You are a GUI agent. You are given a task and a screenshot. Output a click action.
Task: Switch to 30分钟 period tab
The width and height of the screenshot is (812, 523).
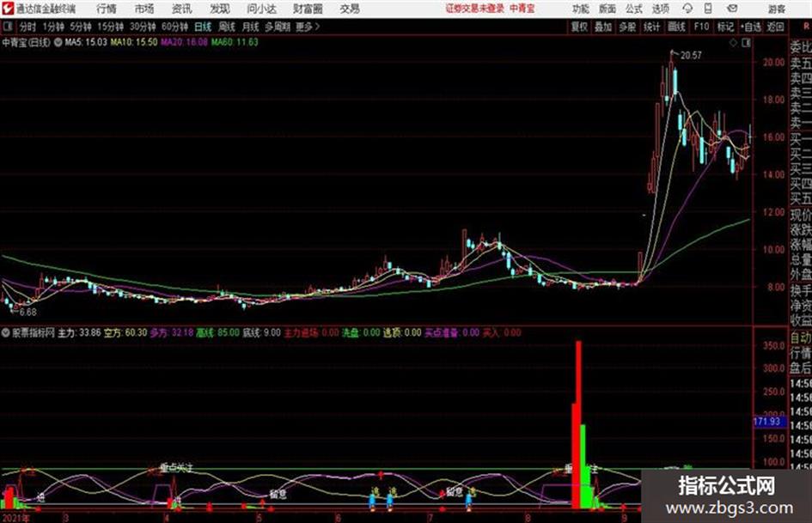pyautogui.click(x=143, y=27)
